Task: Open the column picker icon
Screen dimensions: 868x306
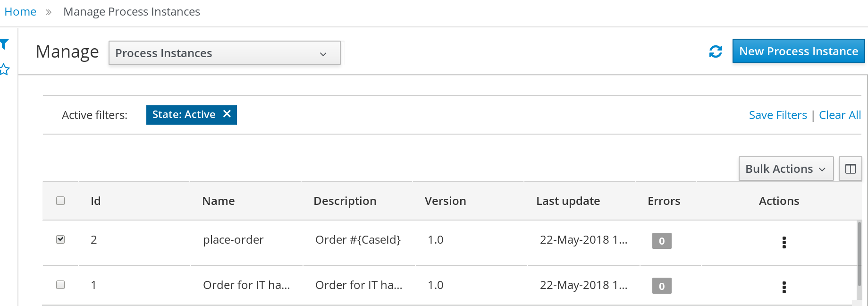Action: [x=851, y=169]
